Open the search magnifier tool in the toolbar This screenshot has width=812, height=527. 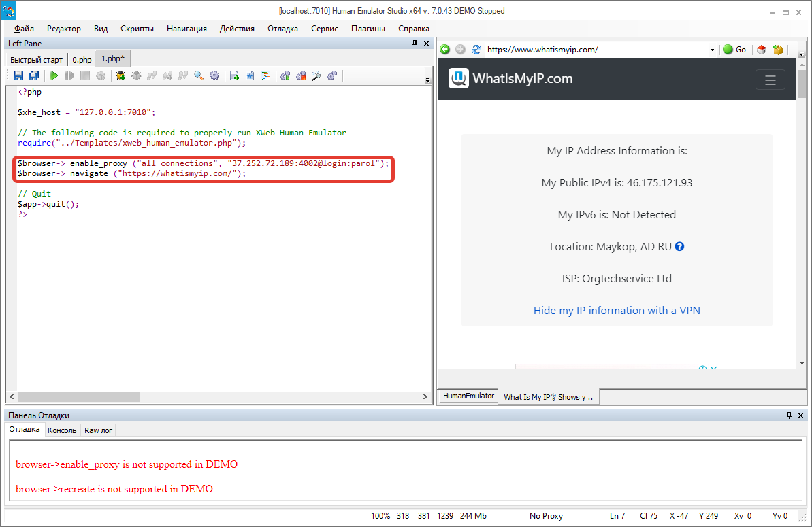[x=199, y=75]
